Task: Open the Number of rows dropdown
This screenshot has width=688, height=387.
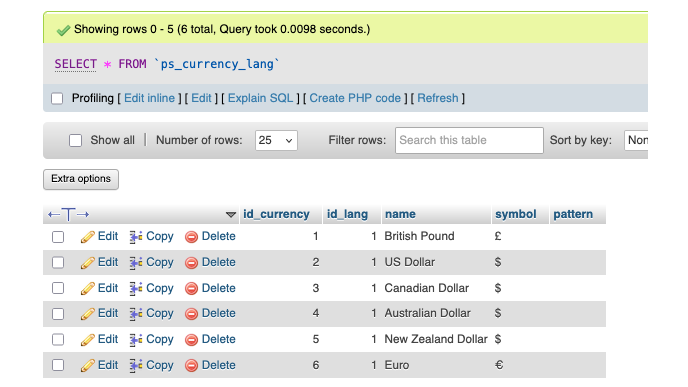Action: [276, 140]
